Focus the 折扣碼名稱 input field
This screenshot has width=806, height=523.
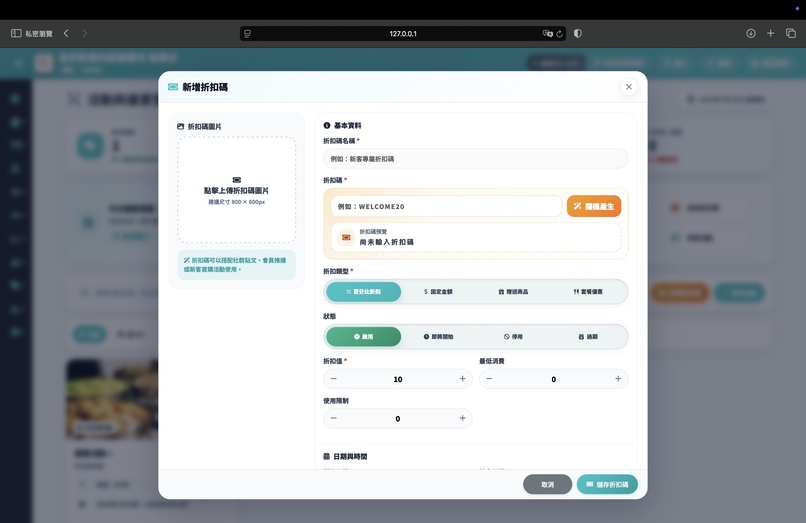tap(475, 159)
